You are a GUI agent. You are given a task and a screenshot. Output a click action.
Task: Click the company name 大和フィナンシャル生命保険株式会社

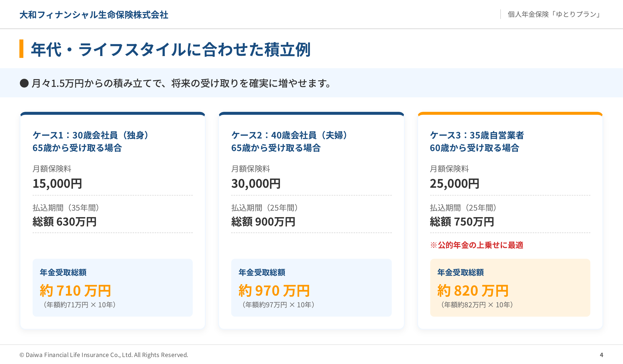pos(94,15)
